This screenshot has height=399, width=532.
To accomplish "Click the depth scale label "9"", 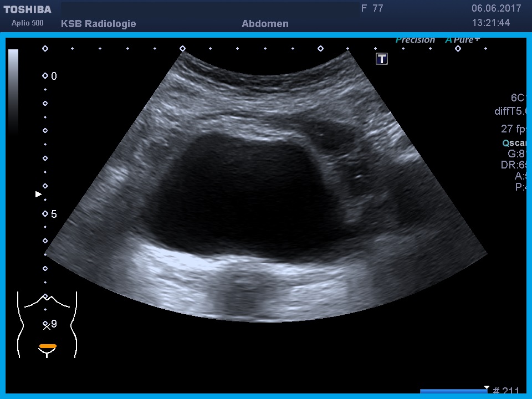I will pos(54,324).
